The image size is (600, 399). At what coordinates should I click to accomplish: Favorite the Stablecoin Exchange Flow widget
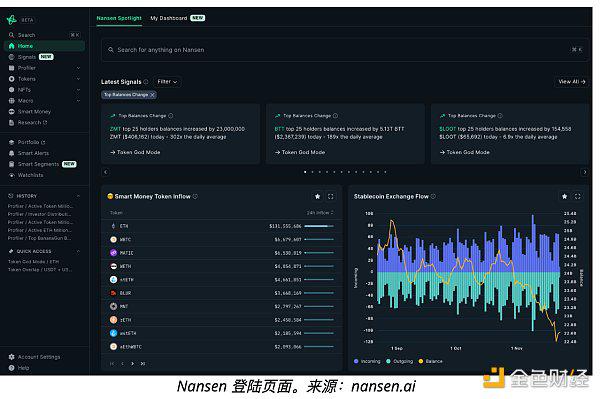click(x=564, y=197)
